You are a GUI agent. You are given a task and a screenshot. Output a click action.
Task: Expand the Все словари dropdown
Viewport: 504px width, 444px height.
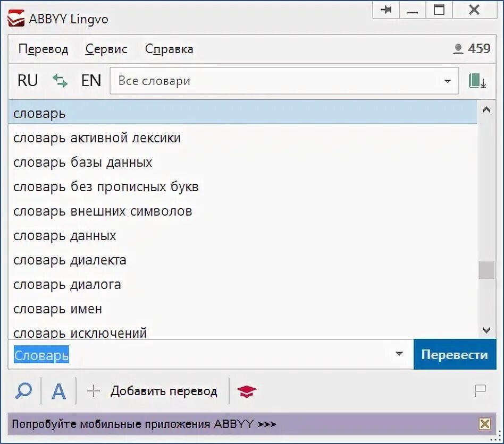pyautogui.click(x=448, y=81)
